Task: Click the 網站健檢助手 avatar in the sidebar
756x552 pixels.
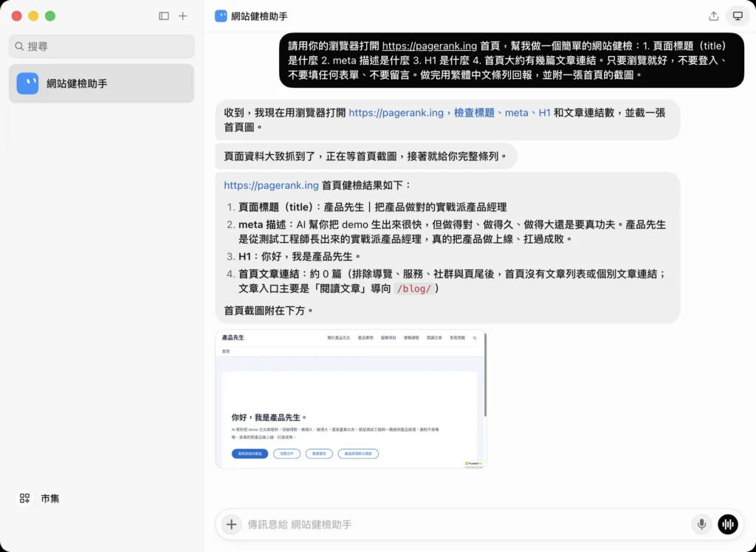Action: [x=27, y=83]
